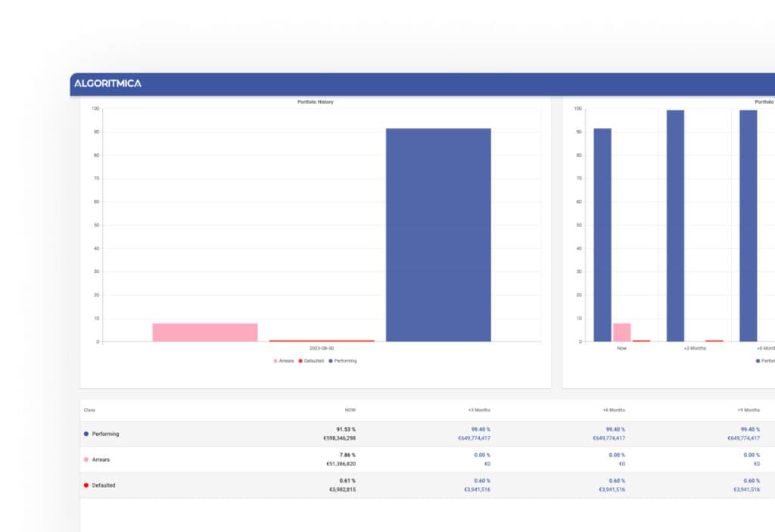Click the pink Arrears bar in Portfolio History
Viewport: 775px width, 532px height.
[204, 332]
